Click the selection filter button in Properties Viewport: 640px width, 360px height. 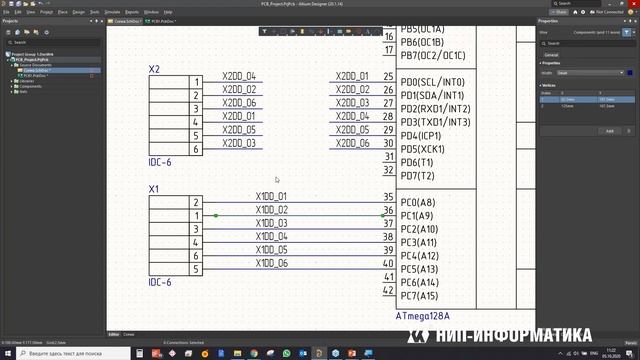point(627,32)
